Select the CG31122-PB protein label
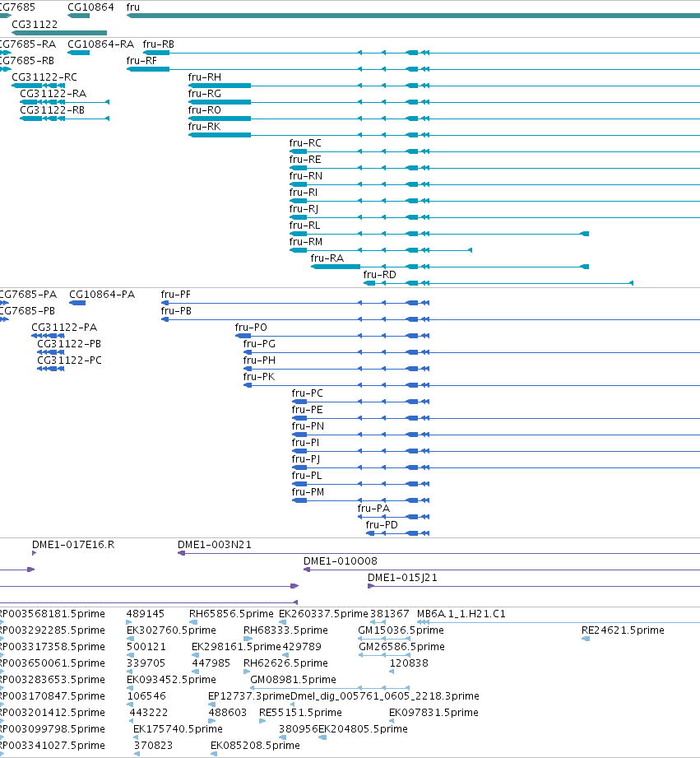The image size is (700, 758). point(69,344)
